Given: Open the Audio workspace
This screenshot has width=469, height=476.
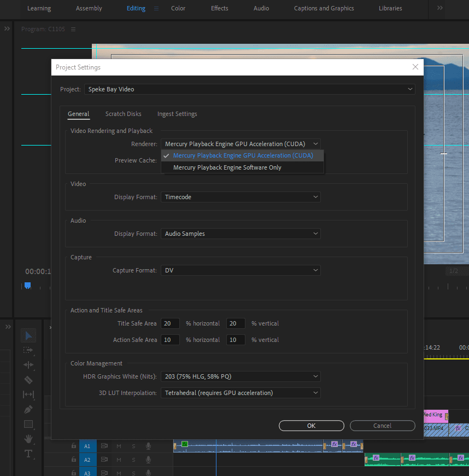Looking at the screenshot, I should 261,9.
